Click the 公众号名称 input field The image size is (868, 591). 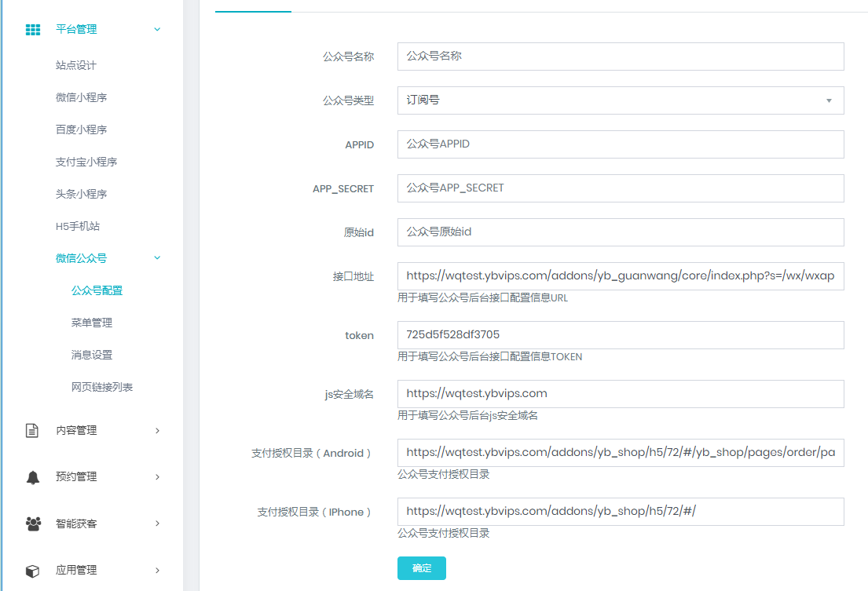coord(620,57)
